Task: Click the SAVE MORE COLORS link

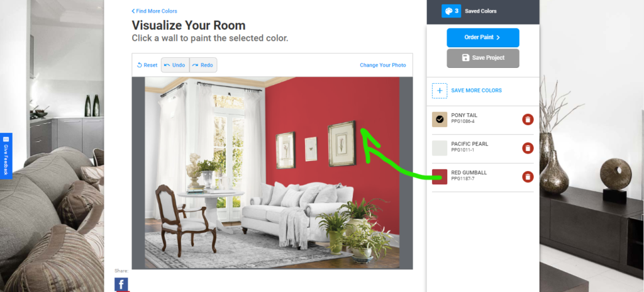Action: (x=476, y=91)
